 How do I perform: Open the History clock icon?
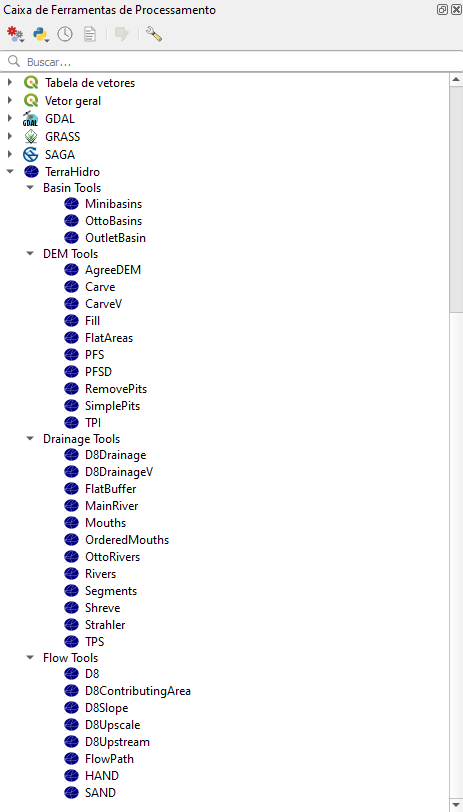(65, 35)
